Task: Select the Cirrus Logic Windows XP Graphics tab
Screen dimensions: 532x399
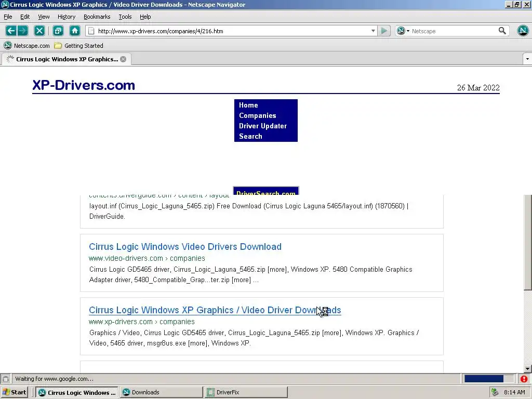Action: click(x=66, y=59)
